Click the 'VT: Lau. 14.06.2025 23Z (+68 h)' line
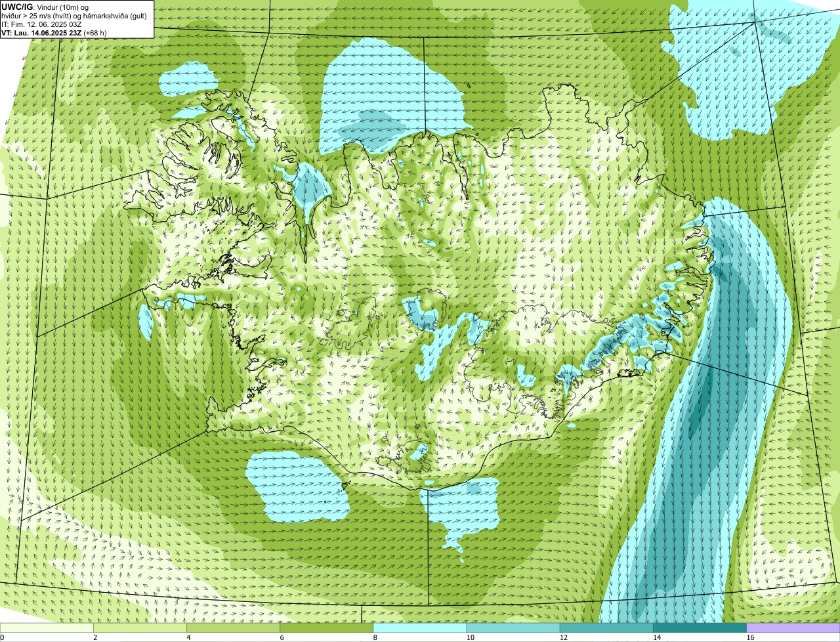The image size is (840, 642). point(54,33)
